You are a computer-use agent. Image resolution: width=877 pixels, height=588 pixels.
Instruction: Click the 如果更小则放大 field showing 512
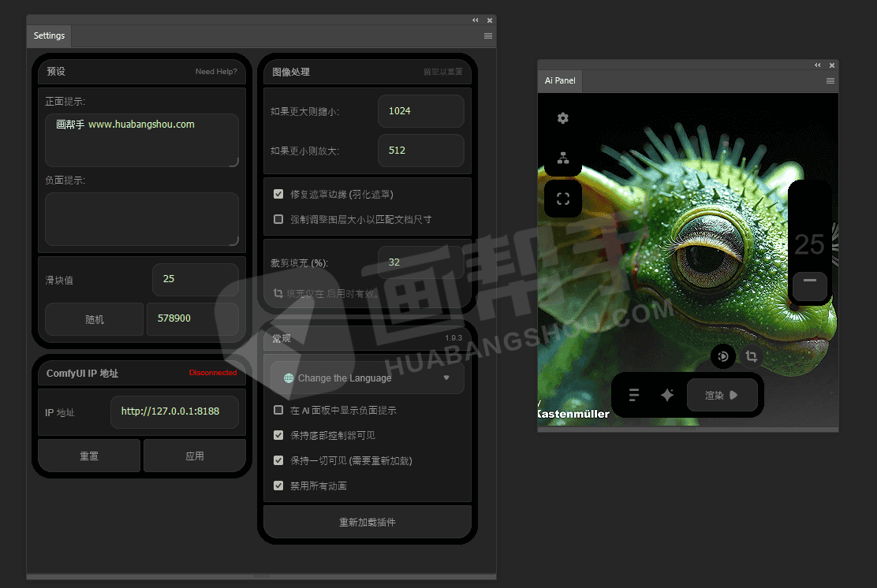(421, 151)
